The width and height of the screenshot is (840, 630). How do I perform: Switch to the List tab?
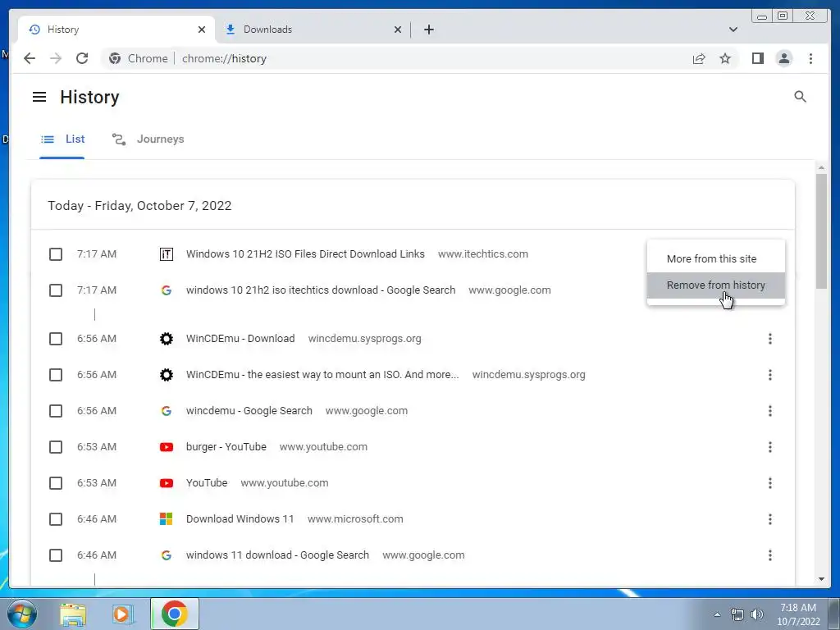coord(62,139)
